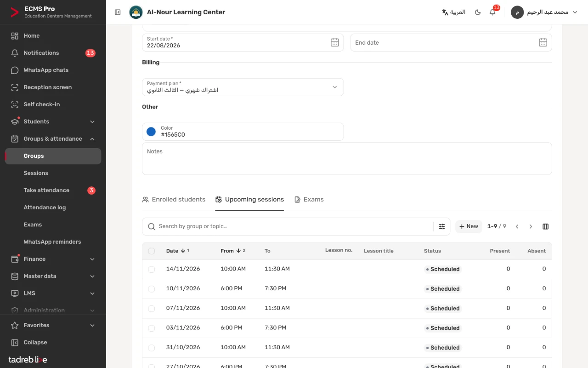The width and height of the screenshot is (588, 368).
Task: Toggle dark mode moon icon
Action: tap(478, 12)
